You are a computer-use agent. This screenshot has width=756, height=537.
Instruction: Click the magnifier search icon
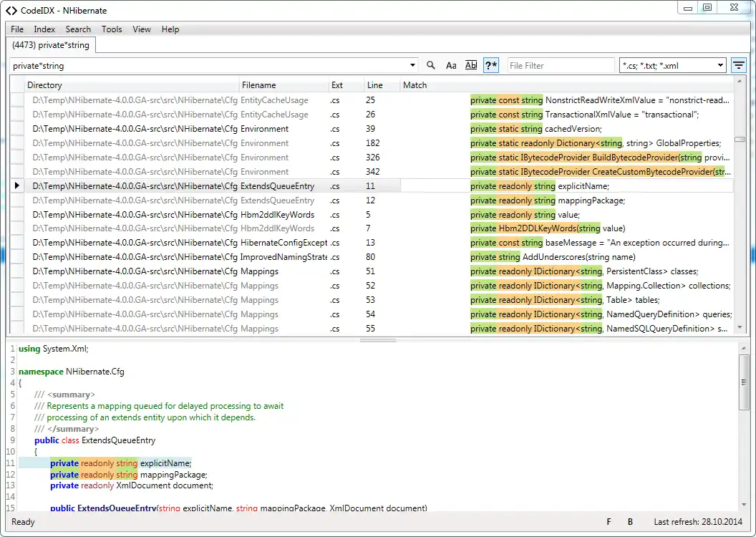(430, 65)
